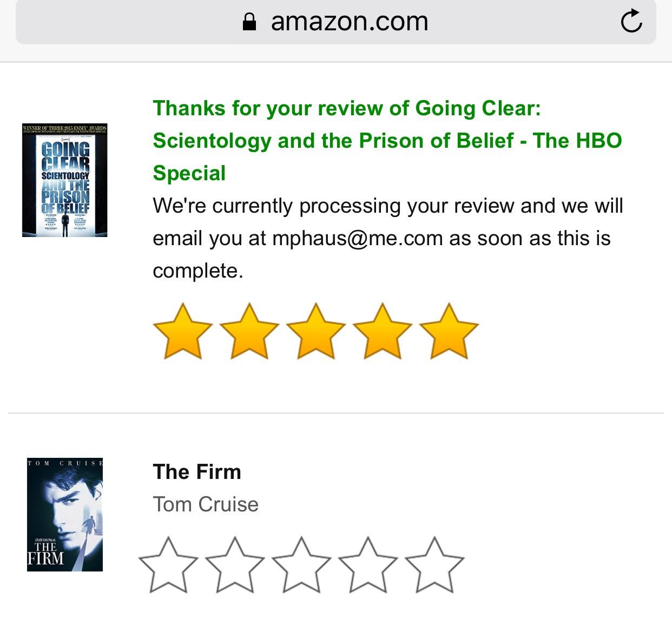Change Going Clear rating to four stars
Image resolution: width=672 pixels, height=631 pixels.
click(383, 332)
